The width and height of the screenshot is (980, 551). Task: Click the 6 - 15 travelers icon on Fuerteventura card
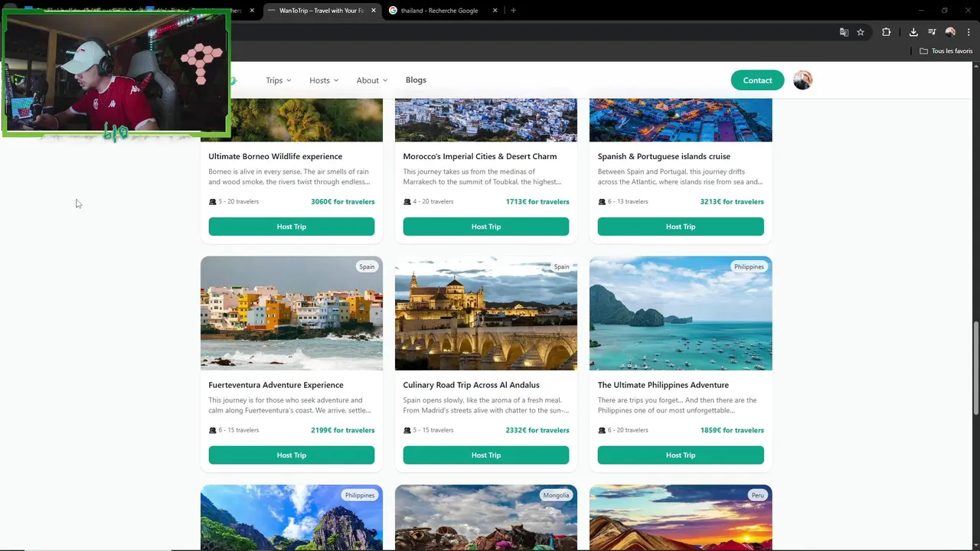(x=213, y=430)
